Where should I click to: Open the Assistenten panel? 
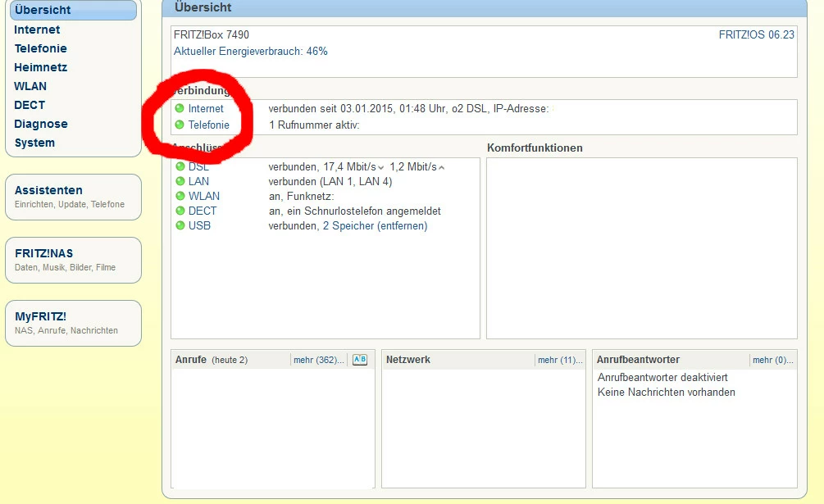point(73,197)
